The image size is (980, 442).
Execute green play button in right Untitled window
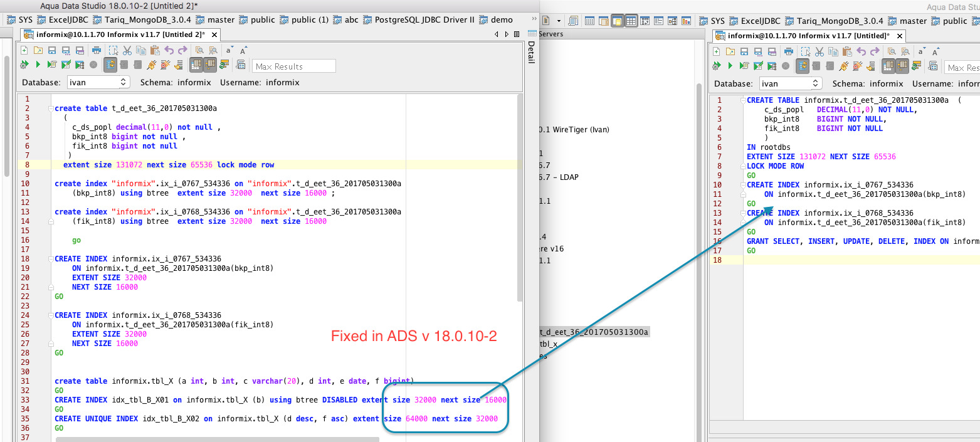tap(730, 65)
